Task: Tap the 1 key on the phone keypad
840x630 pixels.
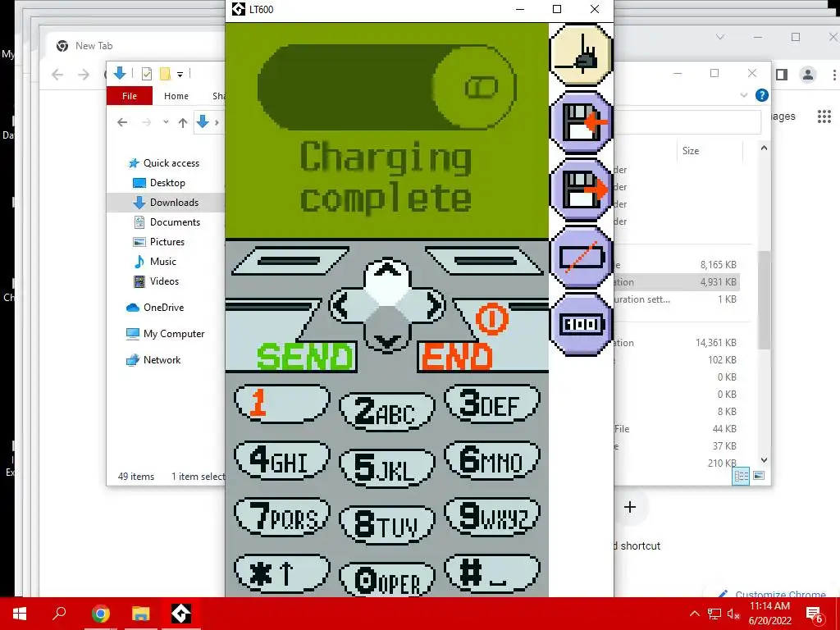Action: click(282, 403)
